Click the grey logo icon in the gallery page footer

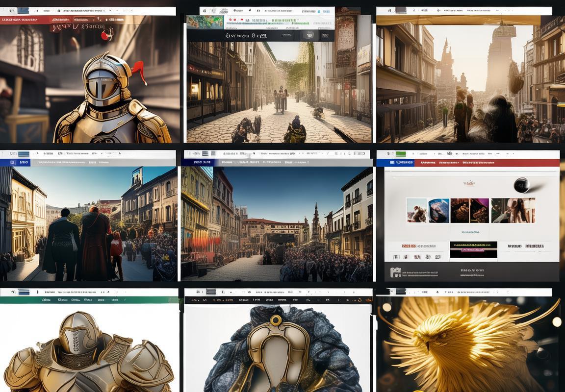click(395, 272)
